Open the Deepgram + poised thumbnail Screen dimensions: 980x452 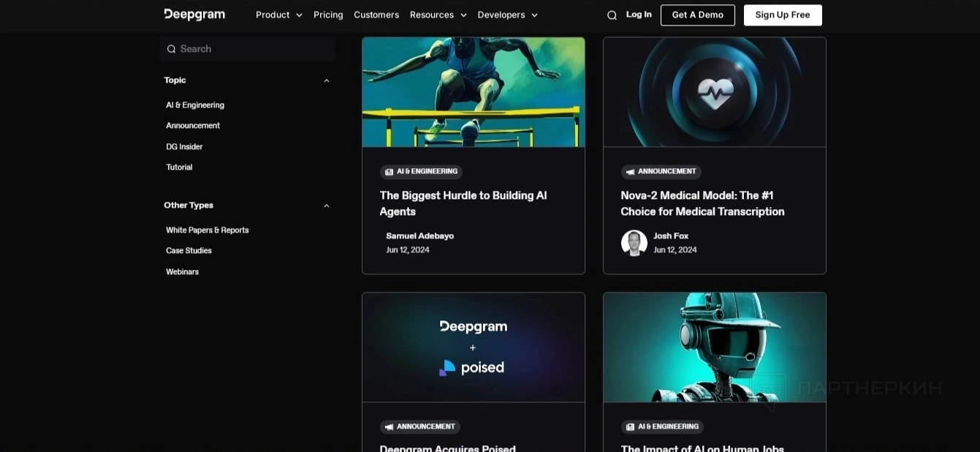tap(474, 347)
